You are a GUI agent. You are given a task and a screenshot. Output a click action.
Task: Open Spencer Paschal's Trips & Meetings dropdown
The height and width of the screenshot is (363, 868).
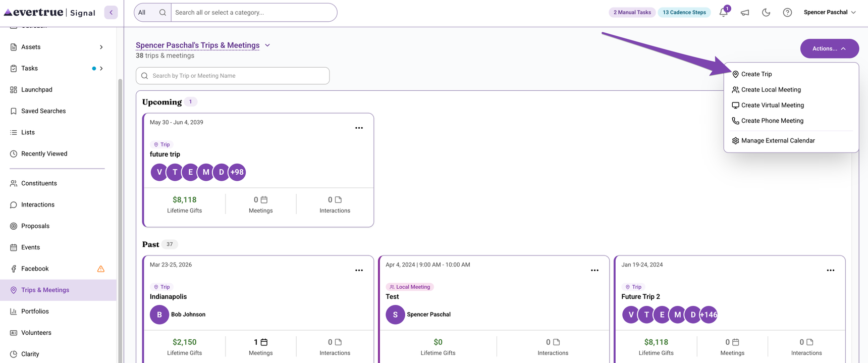[267, 45]
